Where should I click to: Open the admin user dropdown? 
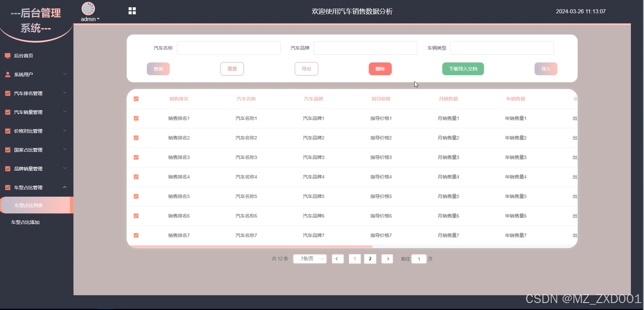pyautogui.click(x=90, y=19)
